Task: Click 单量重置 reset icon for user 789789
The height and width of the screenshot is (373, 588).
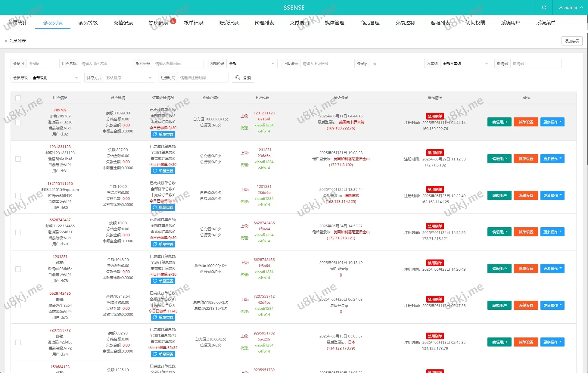Action: tap(155, 134)
